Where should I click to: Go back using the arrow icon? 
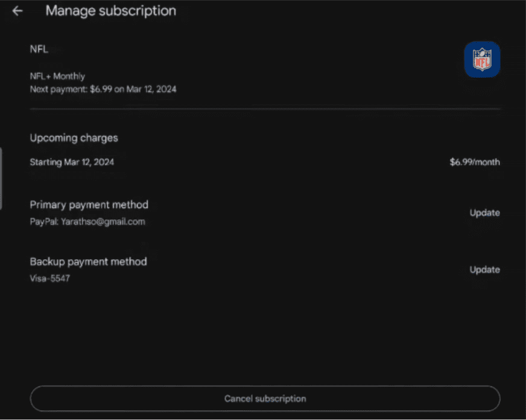click(17, 11)
